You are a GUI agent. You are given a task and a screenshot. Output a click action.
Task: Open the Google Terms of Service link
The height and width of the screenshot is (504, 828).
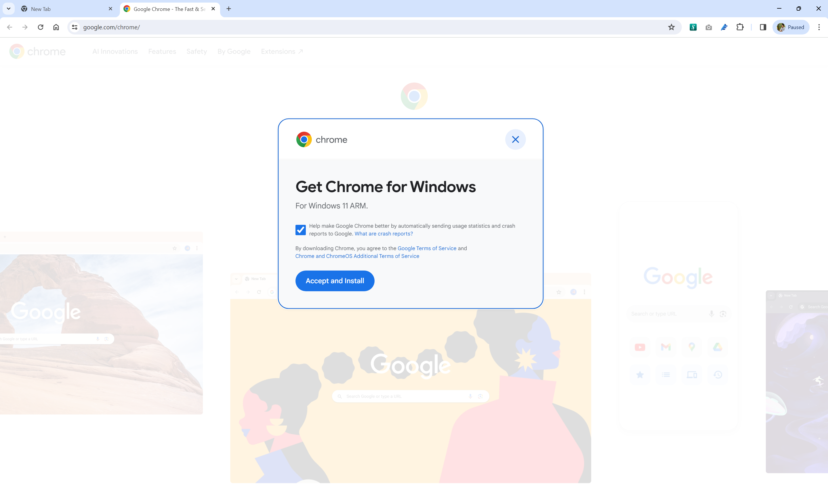pos(427,248)
